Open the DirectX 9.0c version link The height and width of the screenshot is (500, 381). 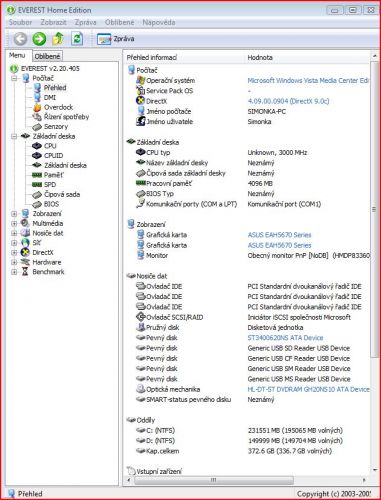click(288, 101)
